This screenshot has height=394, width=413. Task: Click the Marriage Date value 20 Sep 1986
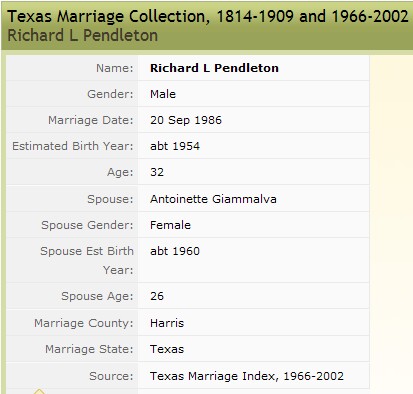click(x=186, y=120)
